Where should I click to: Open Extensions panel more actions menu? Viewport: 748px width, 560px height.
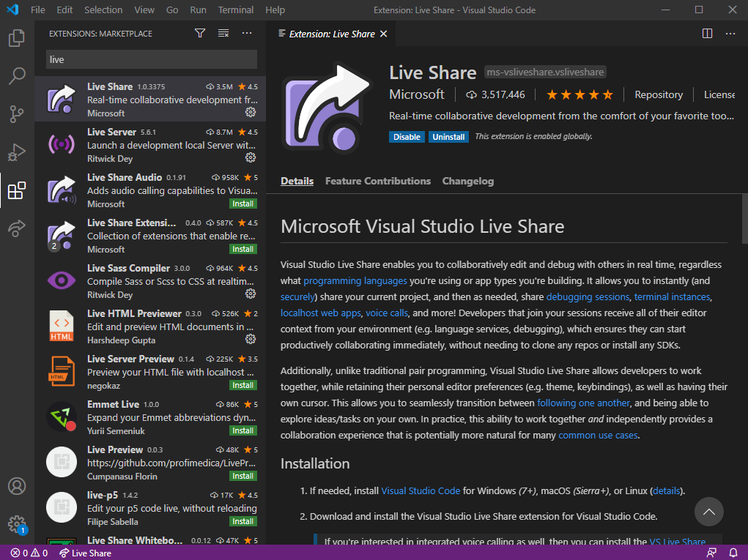point(247,33)
